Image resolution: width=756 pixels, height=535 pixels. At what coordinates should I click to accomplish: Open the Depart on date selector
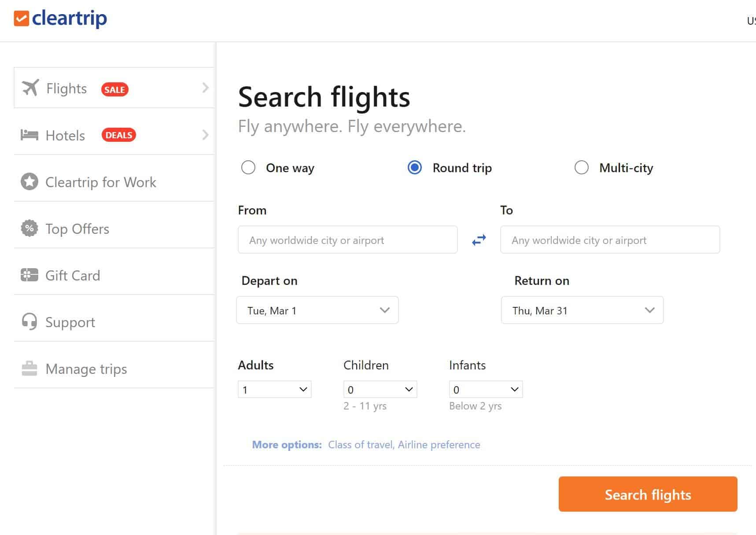[317, 310]
